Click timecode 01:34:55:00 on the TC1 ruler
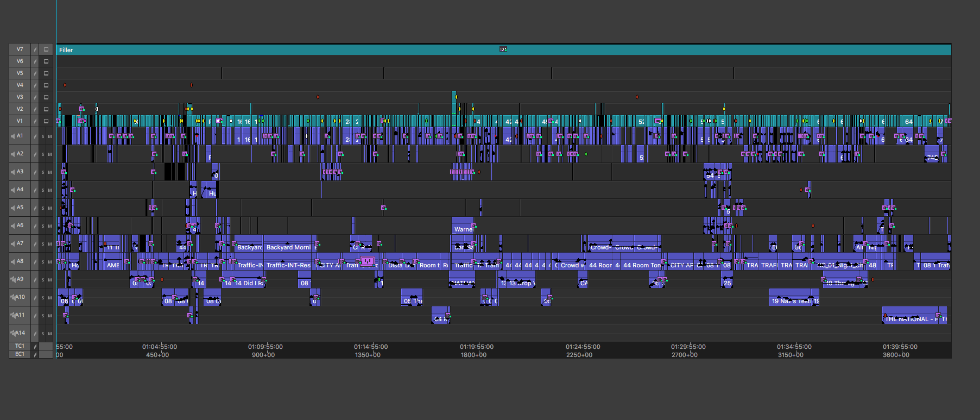This screenshot has width=980, height=420. click(794, 347)
